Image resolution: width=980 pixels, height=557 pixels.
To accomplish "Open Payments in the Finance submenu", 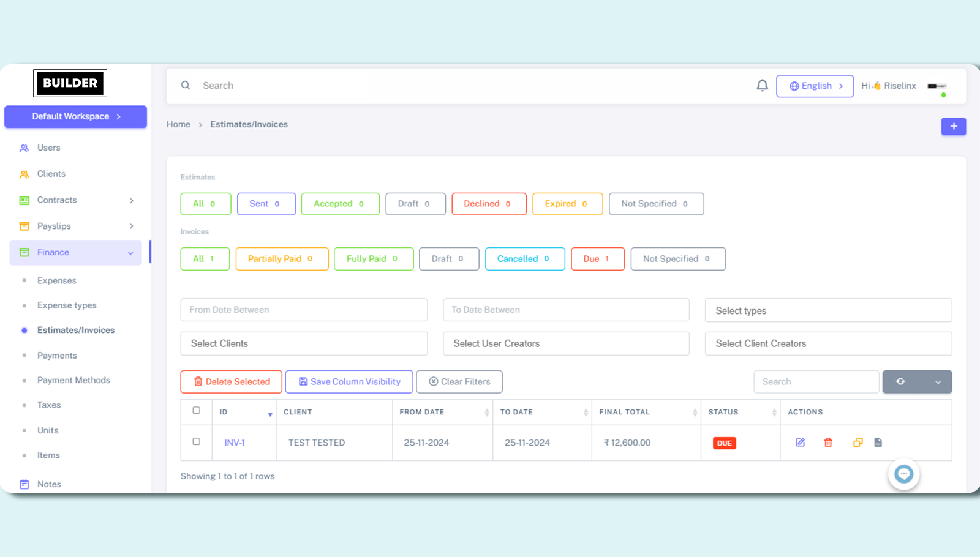I will [57, 355].
